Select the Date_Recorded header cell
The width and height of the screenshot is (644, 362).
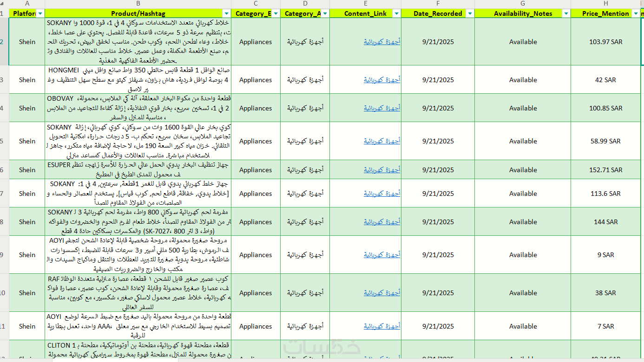click(x=438, y=13)
